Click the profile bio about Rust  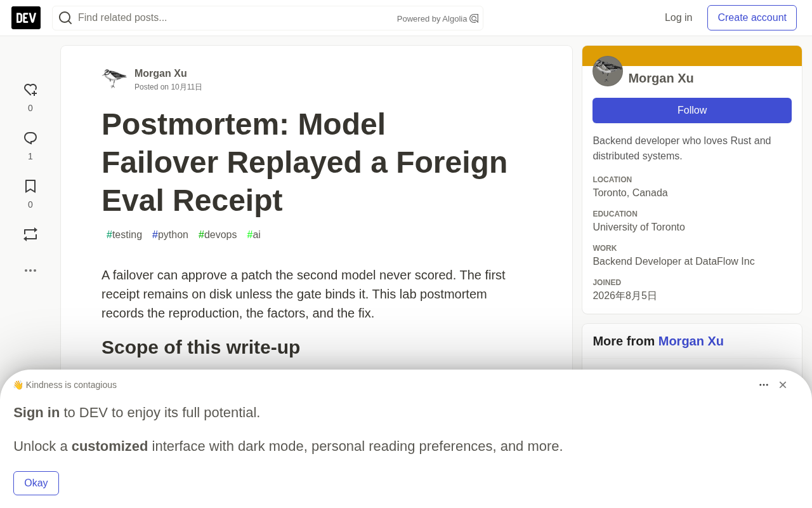(x=682, y=149)
